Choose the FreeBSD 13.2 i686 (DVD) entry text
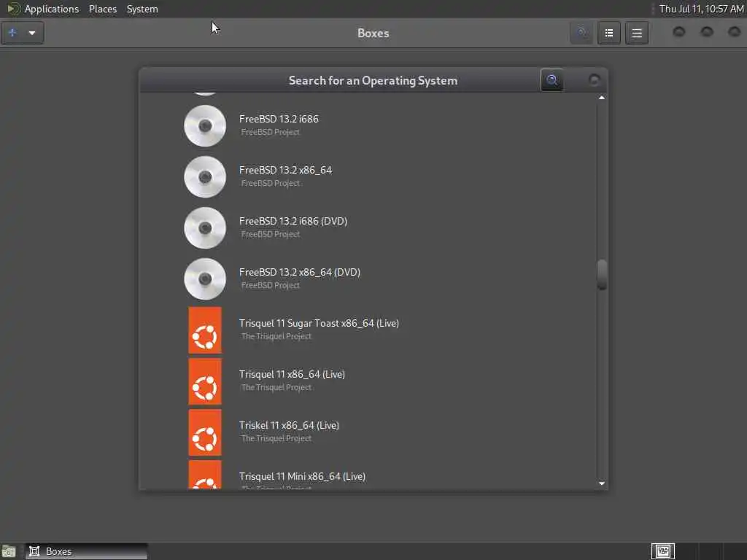Image resolution: width=747 pixels, height=560 pixels. click(x=293, y=221)
